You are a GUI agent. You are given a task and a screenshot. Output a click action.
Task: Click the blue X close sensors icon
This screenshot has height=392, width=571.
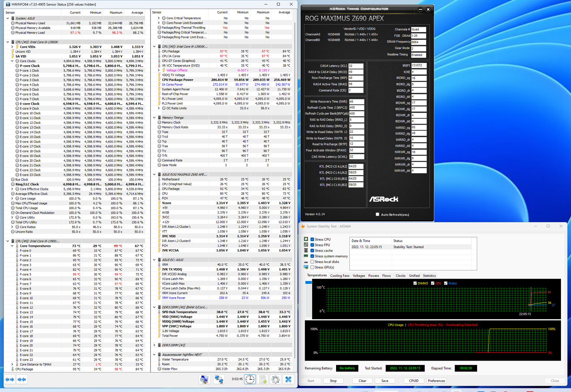[x=288, y=379]
